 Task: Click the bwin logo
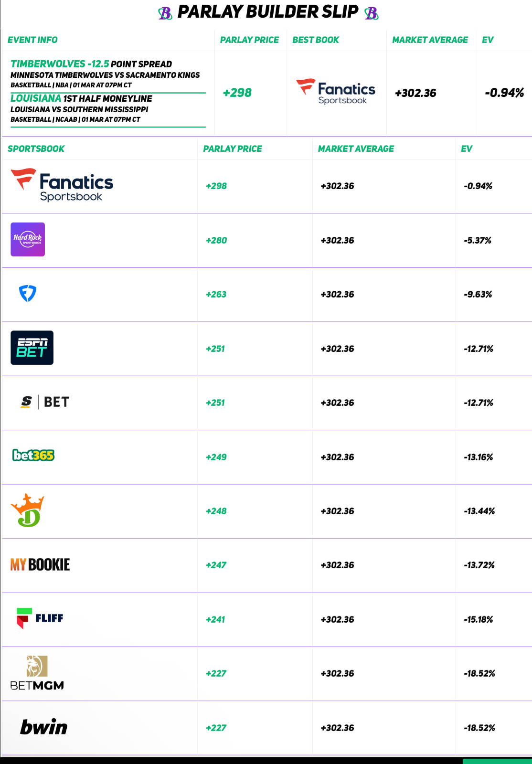[43, 727]
